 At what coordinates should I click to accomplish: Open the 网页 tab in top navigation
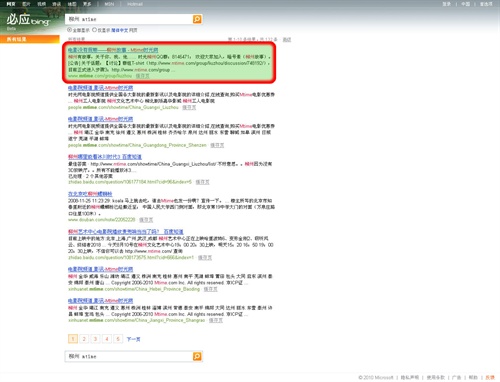[x=11, y=4]
